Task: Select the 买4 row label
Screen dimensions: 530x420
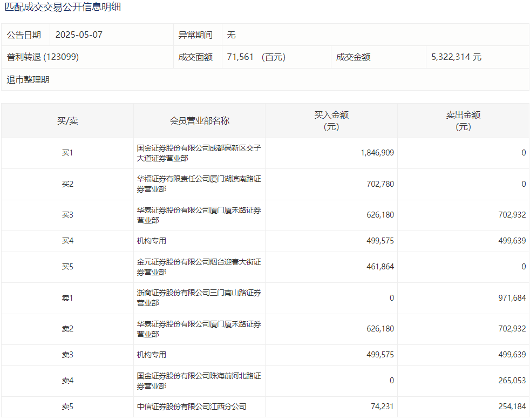Action: tap(67, 241)
